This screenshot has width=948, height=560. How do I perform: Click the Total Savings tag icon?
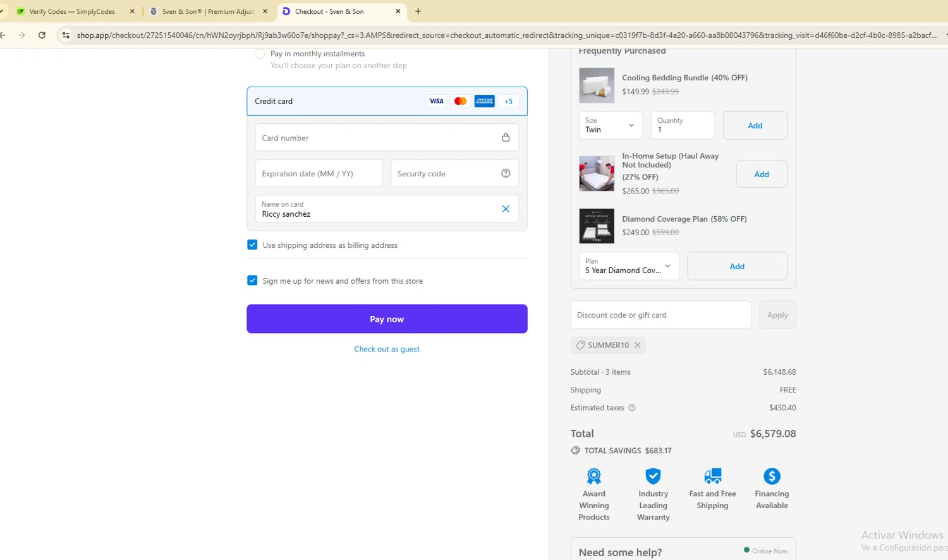coord(576,451)
